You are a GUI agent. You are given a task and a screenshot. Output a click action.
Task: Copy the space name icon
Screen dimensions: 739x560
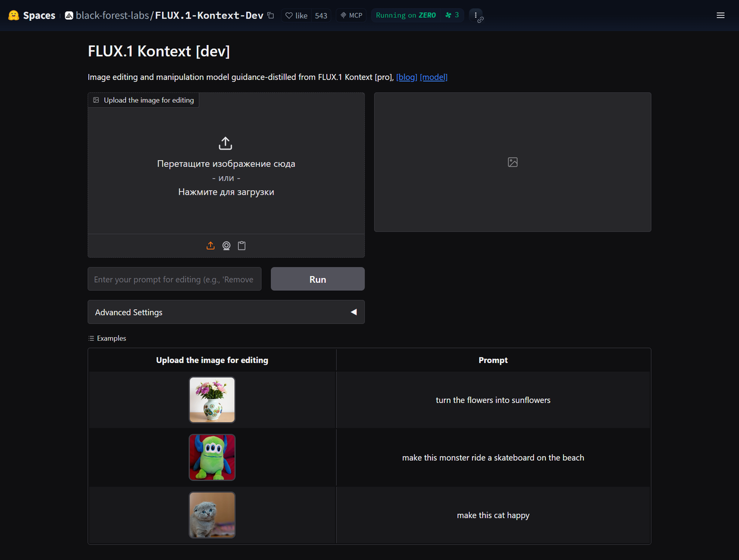pos(270,15)
